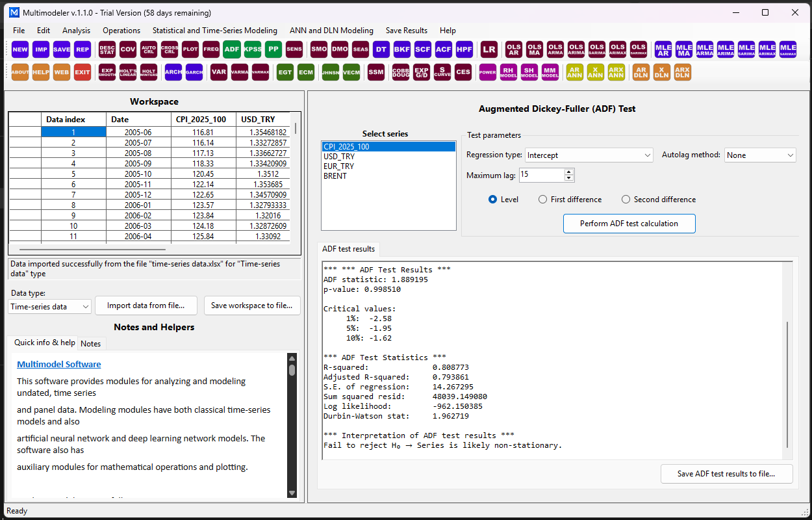The height and width of the screenshot is (520, 812).
Task: Click the SAVE toolbar icon
Action: [62, 49]
